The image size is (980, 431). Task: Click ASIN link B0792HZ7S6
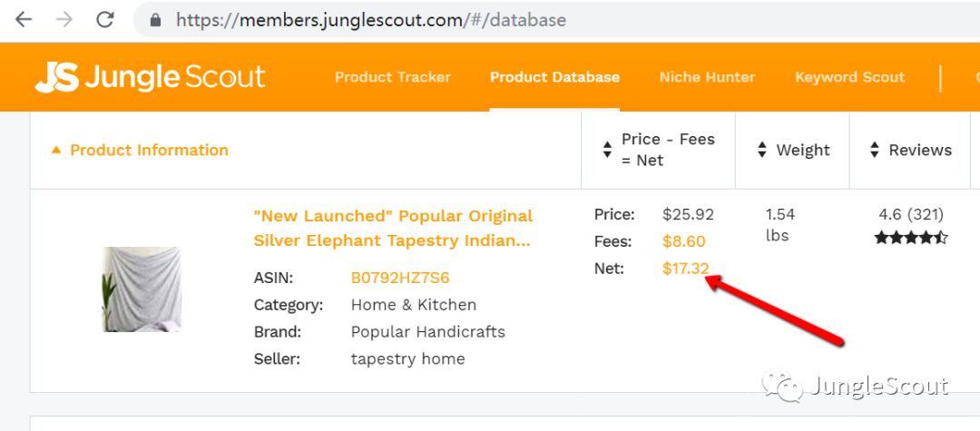399,278
